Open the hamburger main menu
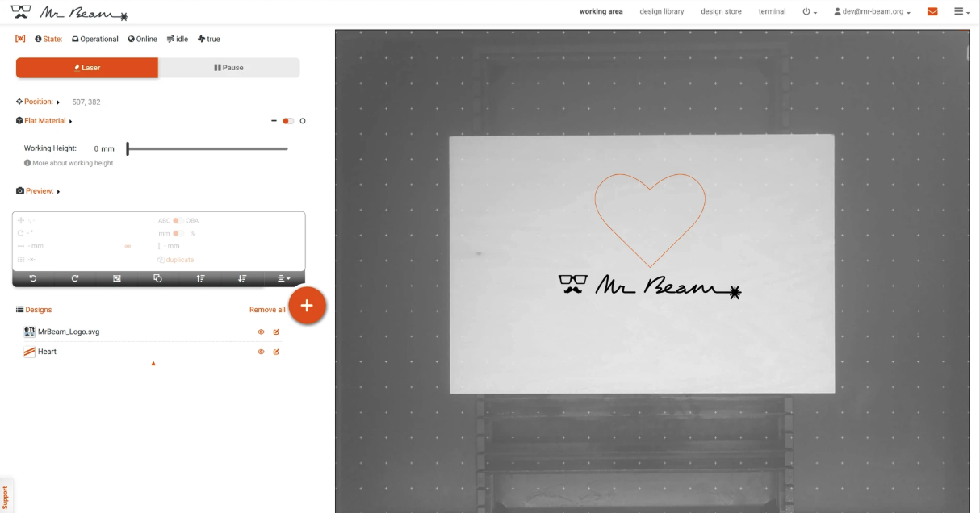This screenshot has height=513, width=980. [961, 12]
